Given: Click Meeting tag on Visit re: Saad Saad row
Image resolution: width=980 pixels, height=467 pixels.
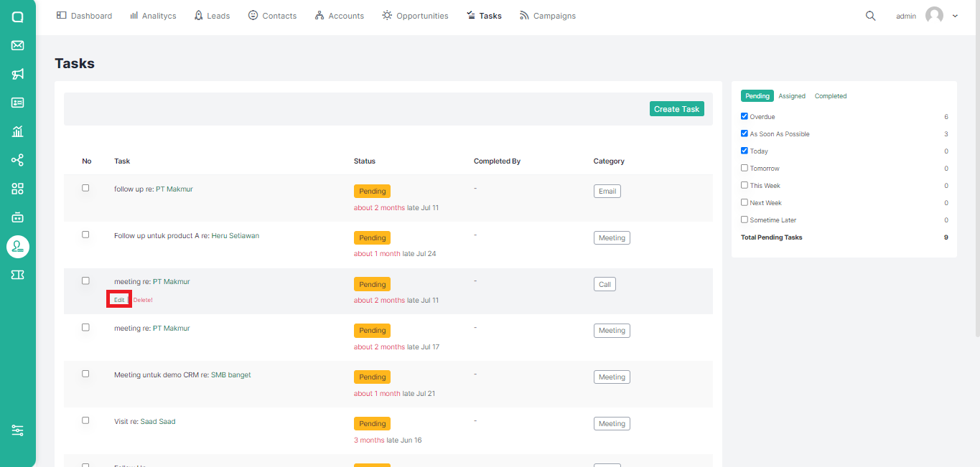Looking at the screenshot, I should coord(612,424).
